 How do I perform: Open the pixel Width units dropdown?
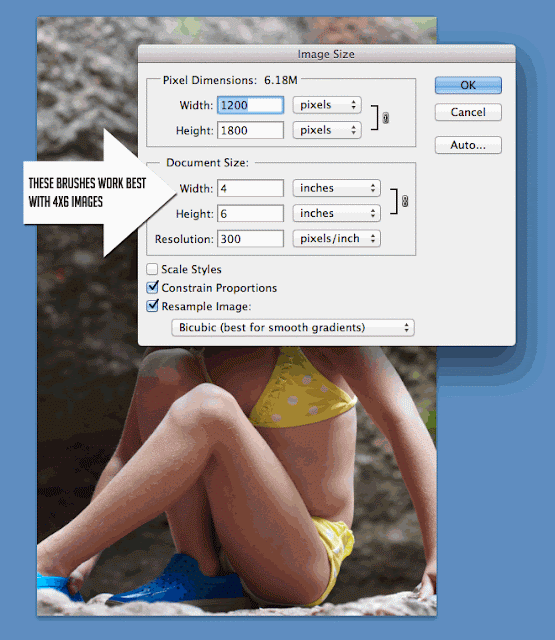coord(327,105)
